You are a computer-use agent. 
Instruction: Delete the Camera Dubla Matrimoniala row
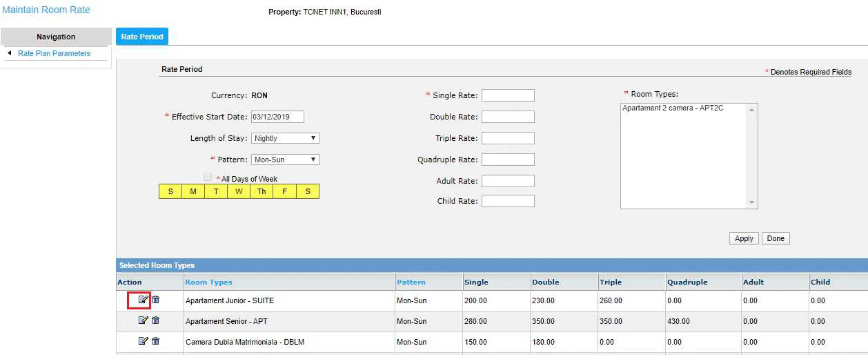point(156,341)
